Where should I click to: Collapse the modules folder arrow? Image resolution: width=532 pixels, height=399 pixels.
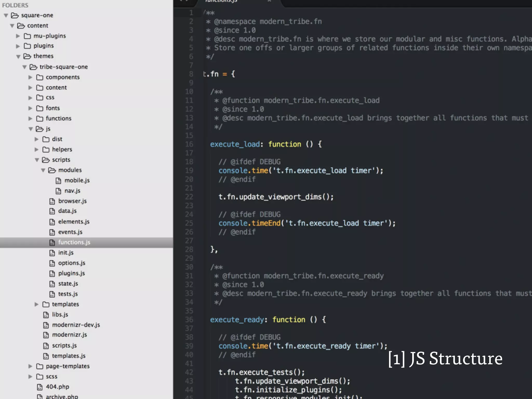coord(43,170)
